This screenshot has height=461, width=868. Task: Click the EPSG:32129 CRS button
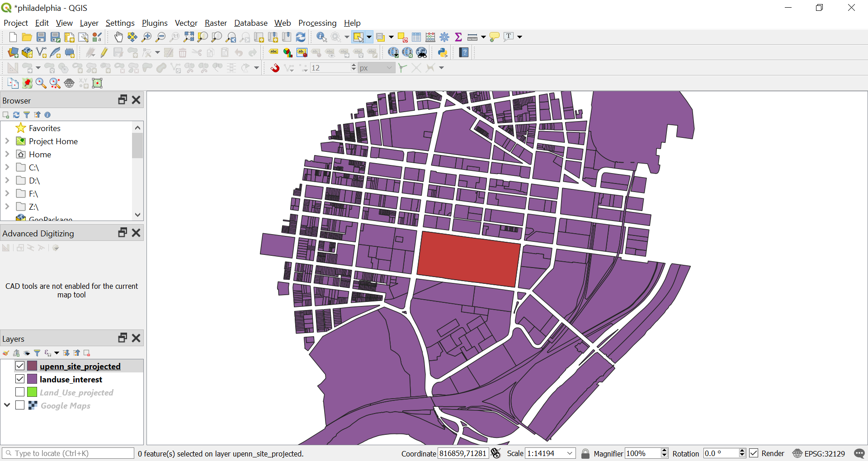819,453
